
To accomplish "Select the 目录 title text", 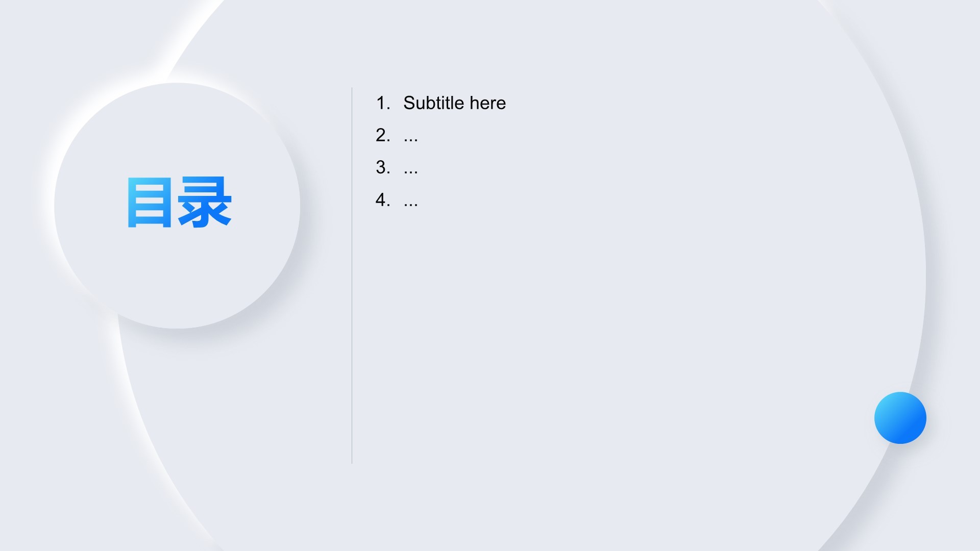I will pos(179,202).
